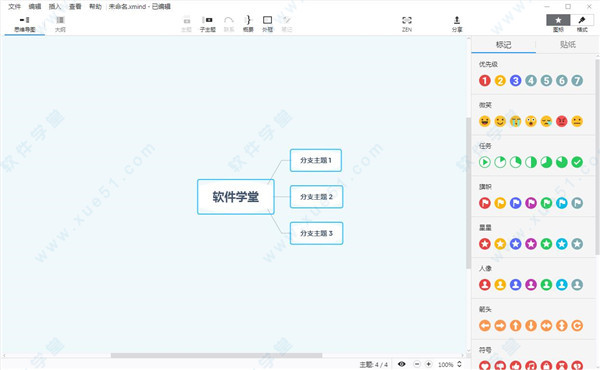Viewport: 600px width, 370px height.
Task: Add priority 7 marker
Action: click(577, 81)
